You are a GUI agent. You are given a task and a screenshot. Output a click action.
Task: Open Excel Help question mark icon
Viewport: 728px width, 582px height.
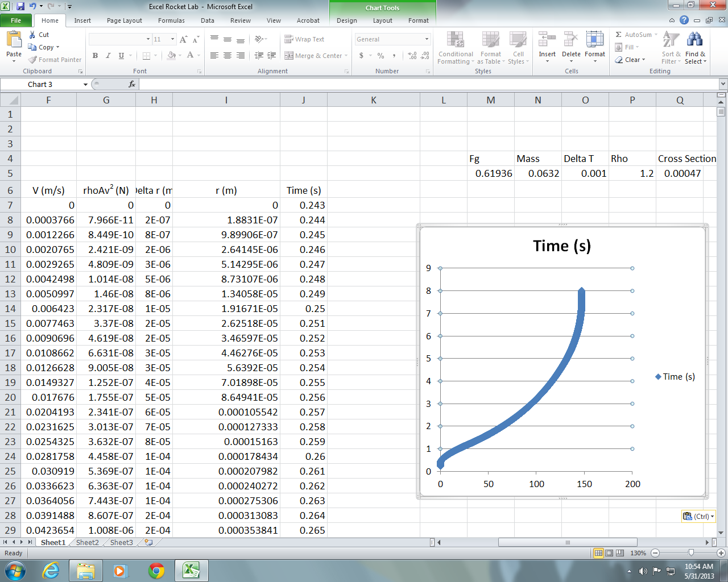pyautogui.click(x=684, y=20)
